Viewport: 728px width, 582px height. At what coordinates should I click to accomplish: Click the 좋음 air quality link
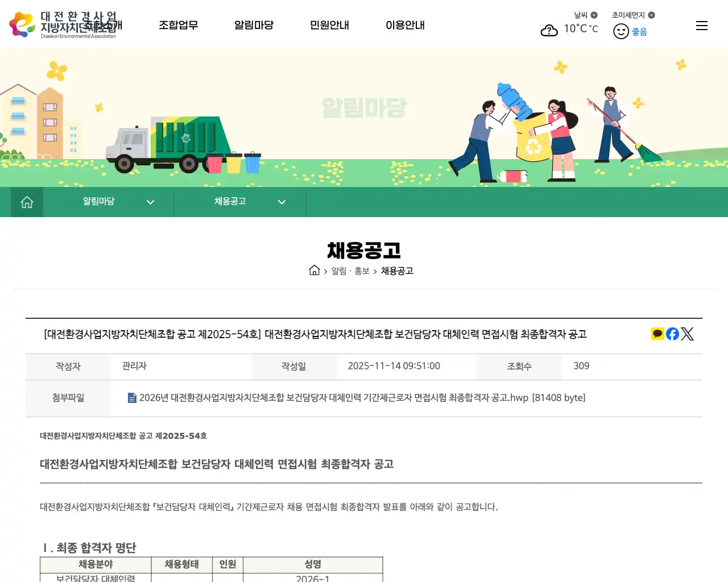[639, 32]
